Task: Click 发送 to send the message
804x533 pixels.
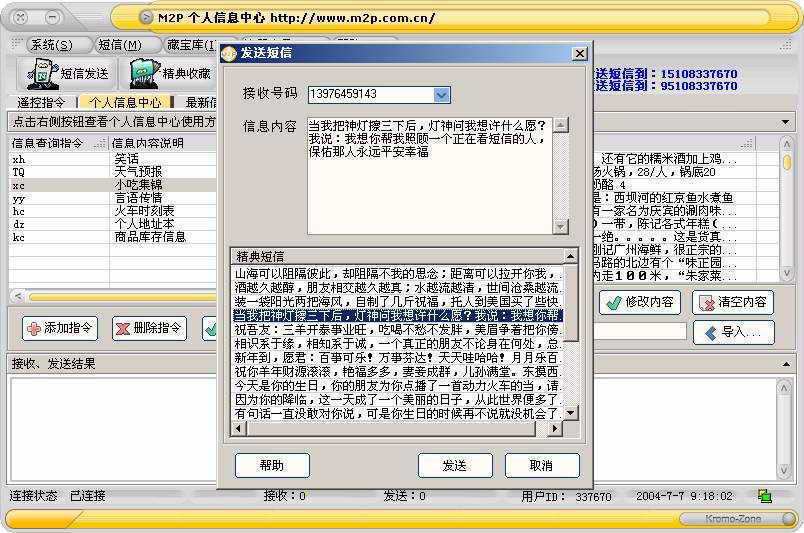Action: click(x=455, y=465)
